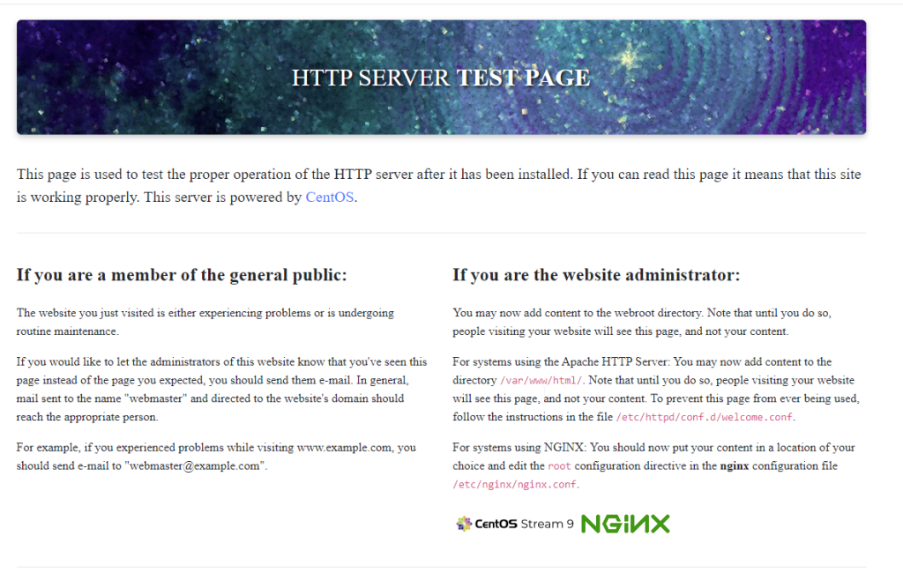Click the HTTP SERVER TEST PAGE banner title
903x588 pixels.
(441, 78)
